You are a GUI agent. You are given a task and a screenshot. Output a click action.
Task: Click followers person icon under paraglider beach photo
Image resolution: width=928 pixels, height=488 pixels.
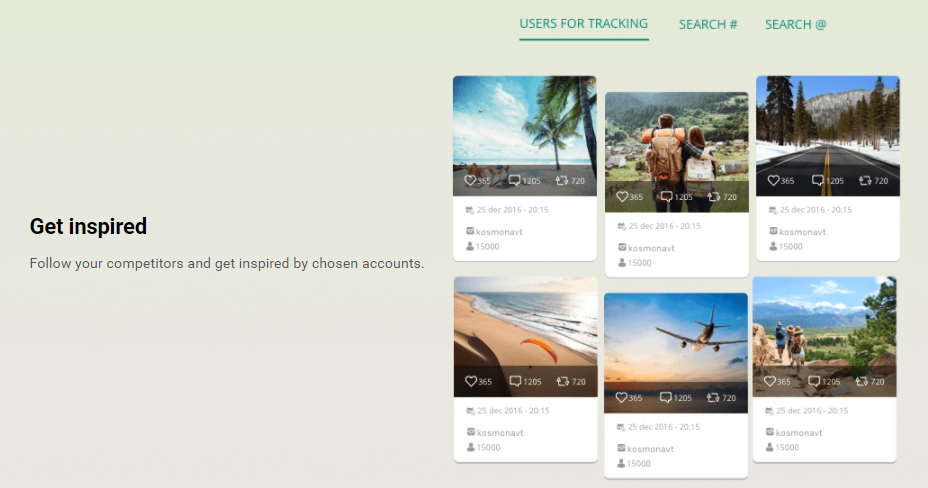click(471, 447)
